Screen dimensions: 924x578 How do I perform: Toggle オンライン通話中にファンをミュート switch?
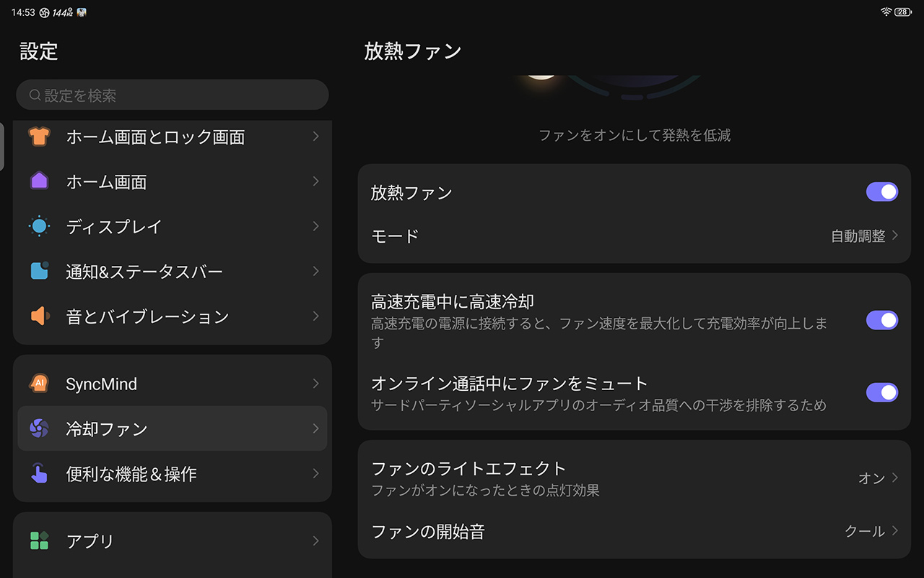pos(881,392)
